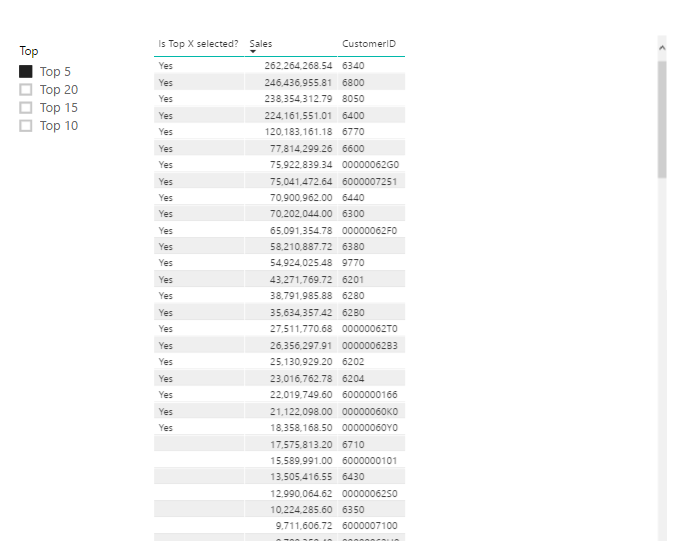Click the Top slicer title
The image size is (689, 541).
pos(29,51)
